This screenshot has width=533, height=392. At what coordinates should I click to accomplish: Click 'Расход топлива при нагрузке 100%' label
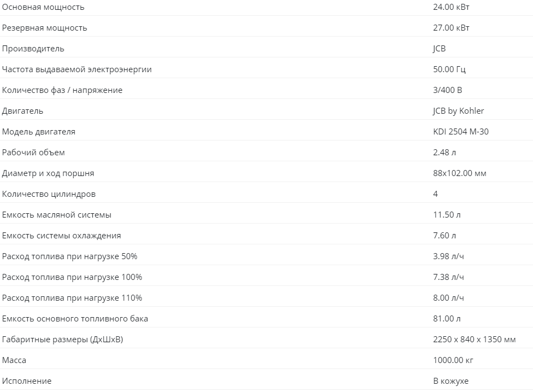72,277
